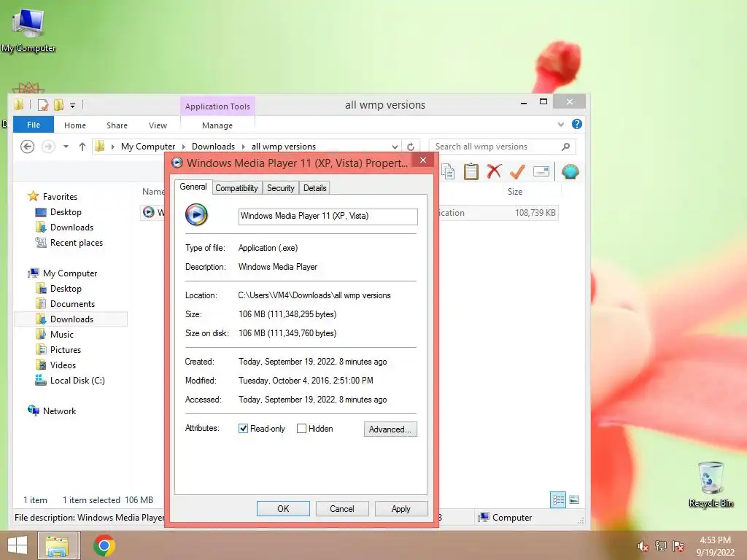Viewport: 747px width, 560px height.
Task: Select the Application Tools contextual tab
Action: coord(217,106)
